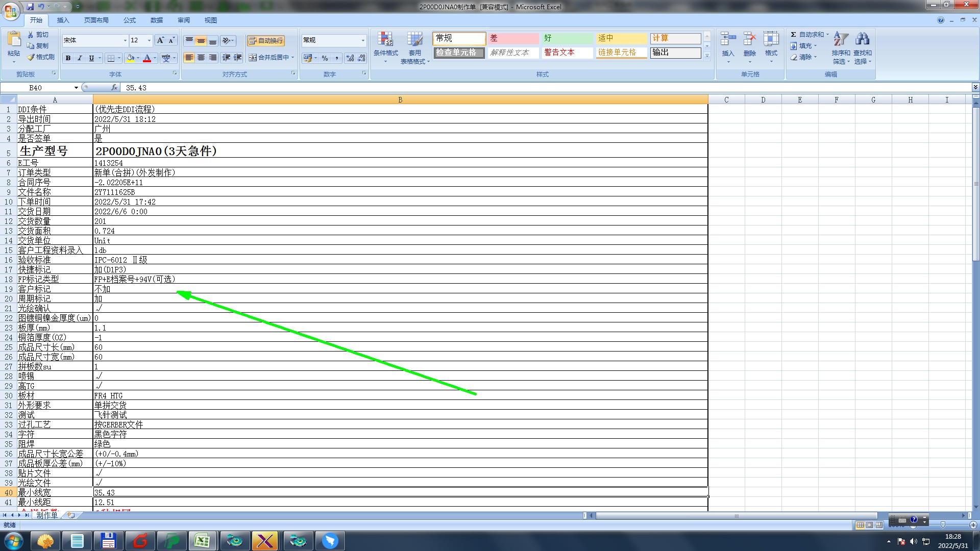Viewport: 980px width, 551px height.
Task: Switch to the 插入 ribbon tab
Action: (63, 20)
